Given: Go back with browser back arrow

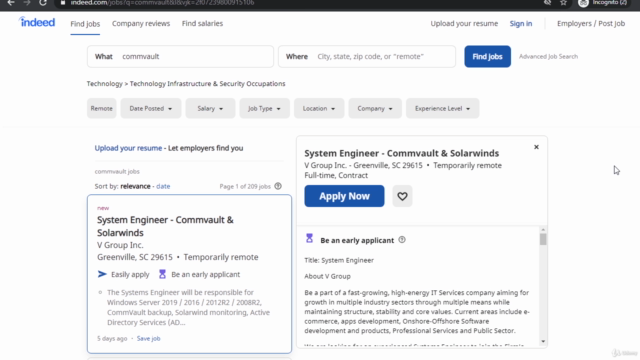Looking at the screenshot, I should coord(11,3).
